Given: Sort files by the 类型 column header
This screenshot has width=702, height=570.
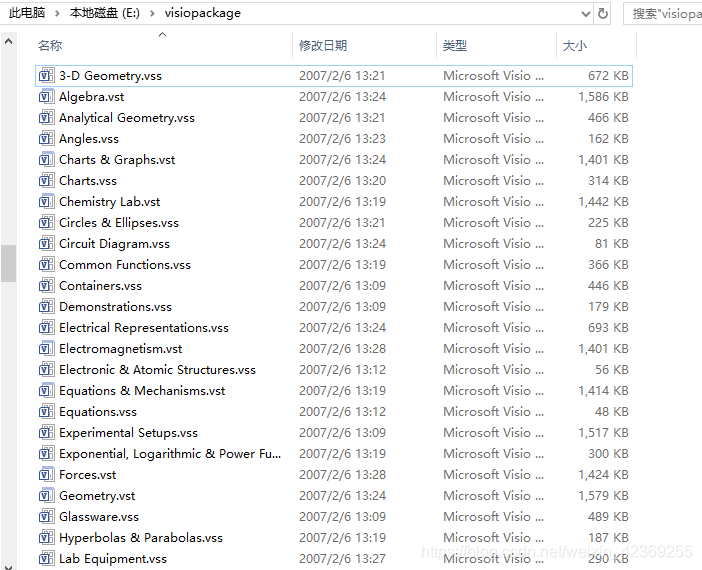Looking at the screenshot, I should (455, 46).
